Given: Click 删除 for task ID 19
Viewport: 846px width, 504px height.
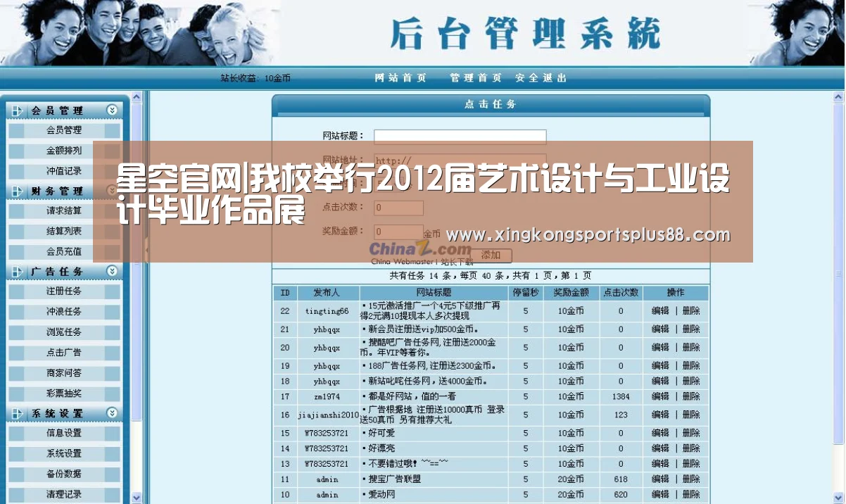Looking at the screenshot, I should click(x=691, y=365).
